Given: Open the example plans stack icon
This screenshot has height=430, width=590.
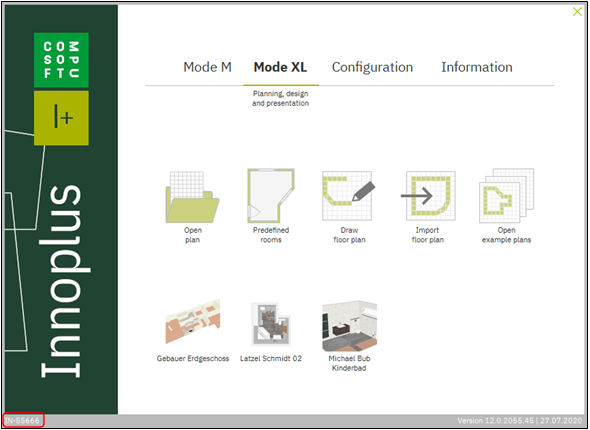Looking at the screenshot, I should [x=506, y=196].
